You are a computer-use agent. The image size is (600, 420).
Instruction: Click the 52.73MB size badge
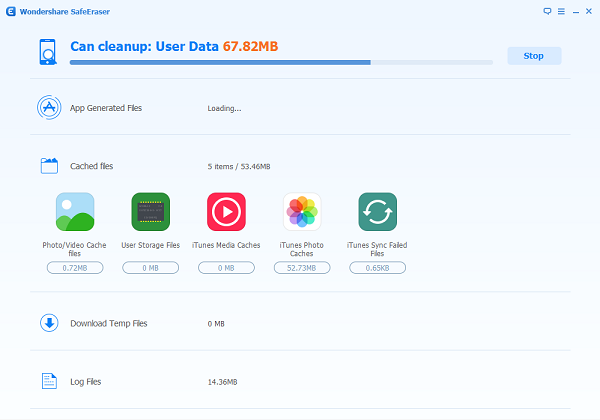click(302, 268)
